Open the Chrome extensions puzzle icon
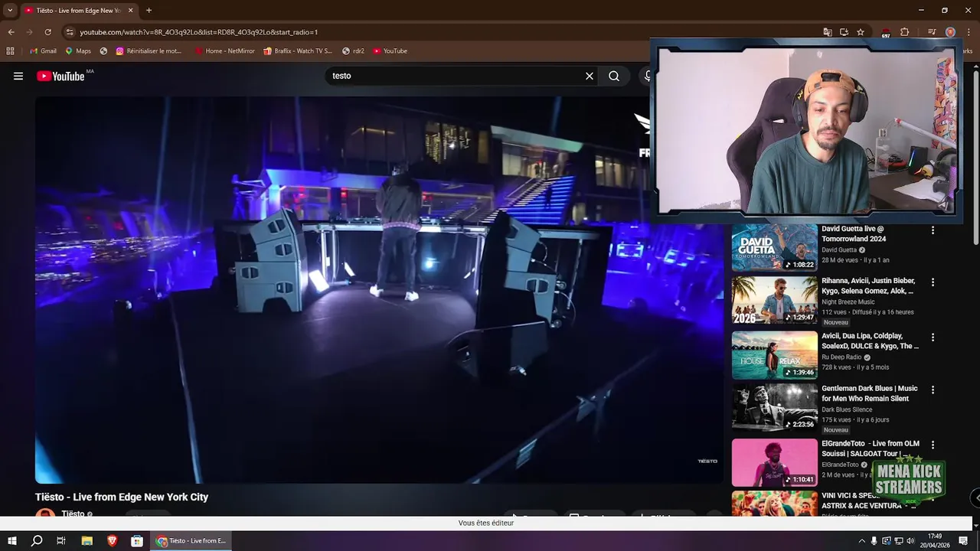This screenshot has width=980, height=551. coord(905,32)
